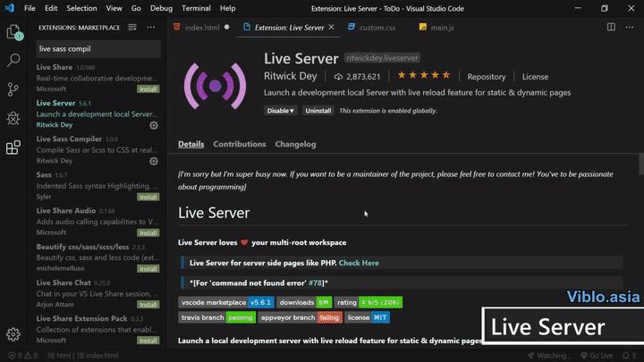
Task: Open editor More Actions ellipsis
Action: pos(630,27)
